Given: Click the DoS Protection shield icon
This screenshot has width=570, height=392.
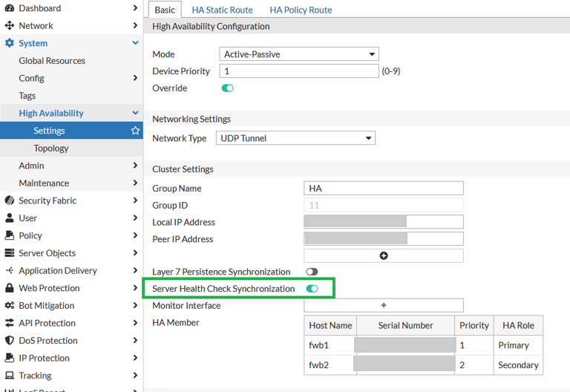Looking at the screenshot, I should 10,341.
